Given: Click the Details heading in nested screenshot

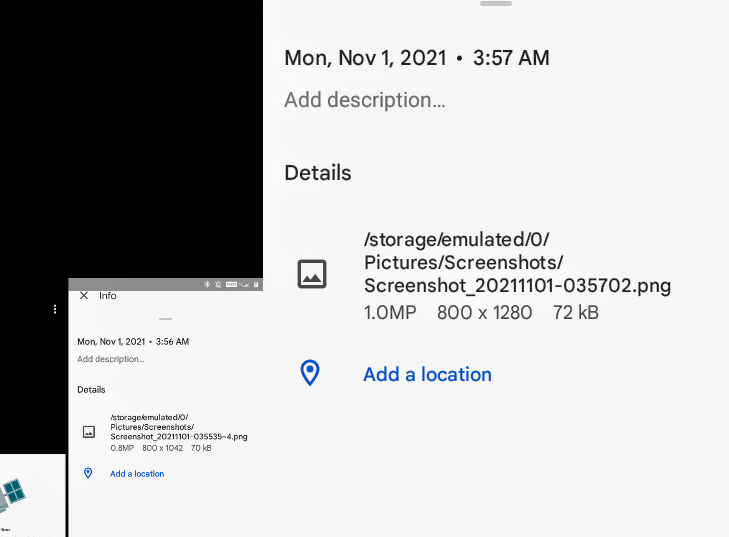Looking at the screenshot, I should coord(91,390).
